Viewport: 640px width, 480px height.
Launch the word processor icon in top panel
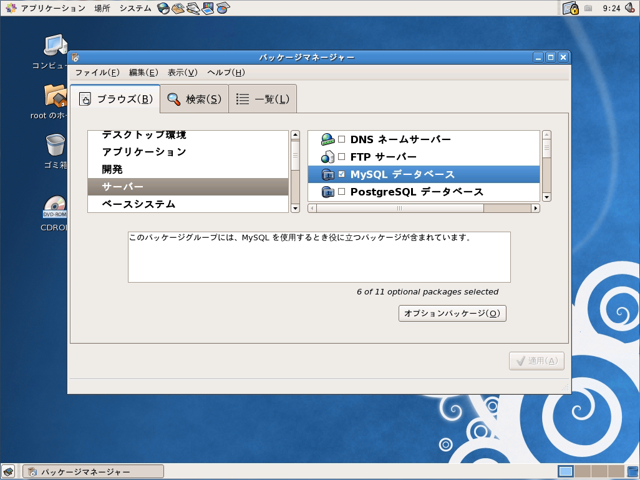pyautogui.click(x=193, y=8)
